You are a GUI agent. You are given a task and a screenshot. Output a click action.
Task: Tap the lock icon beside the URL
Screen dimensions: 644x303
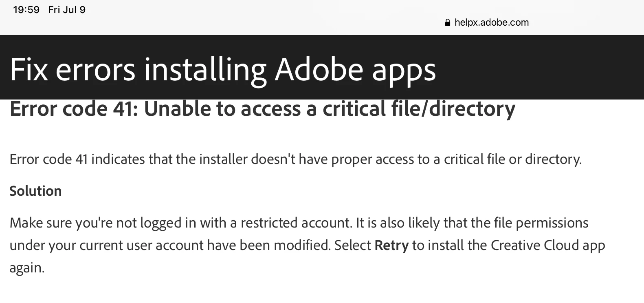tap(448, 23)
